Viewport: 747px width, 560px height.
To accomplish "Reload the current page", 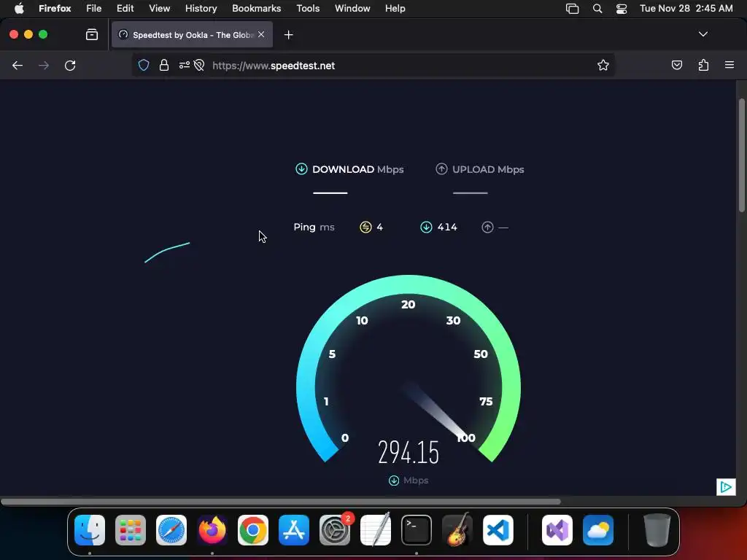I will click(70, 65).
